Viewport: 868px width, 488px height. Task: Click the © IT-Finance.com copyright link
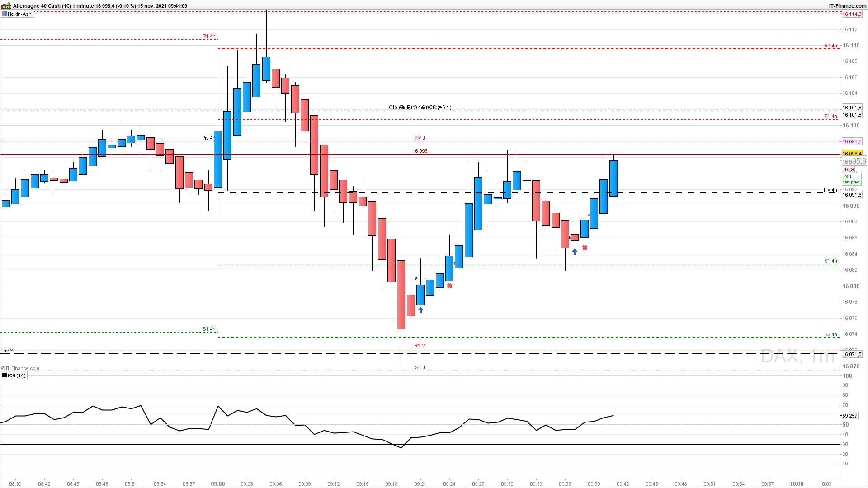pyautogui.click(x=20, y=369)
